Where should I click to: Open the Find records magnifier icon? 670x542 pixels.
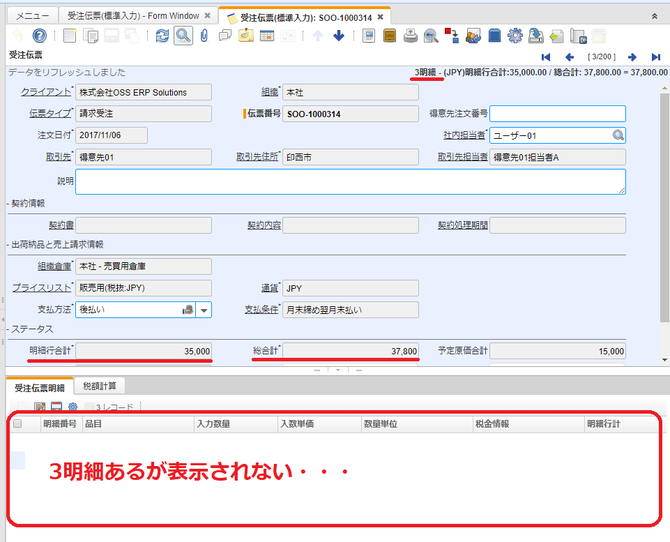[x=183, y=35]
